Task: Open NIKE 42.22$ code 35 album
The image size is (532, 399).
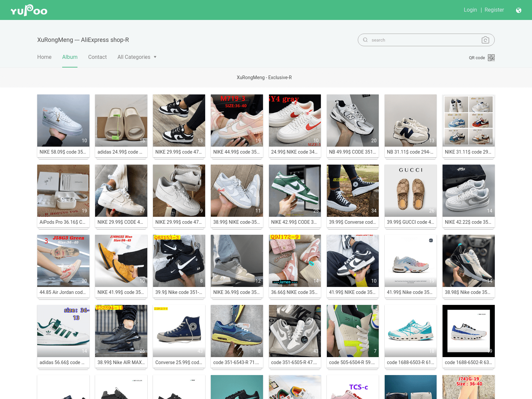Action: click(468, 196)
